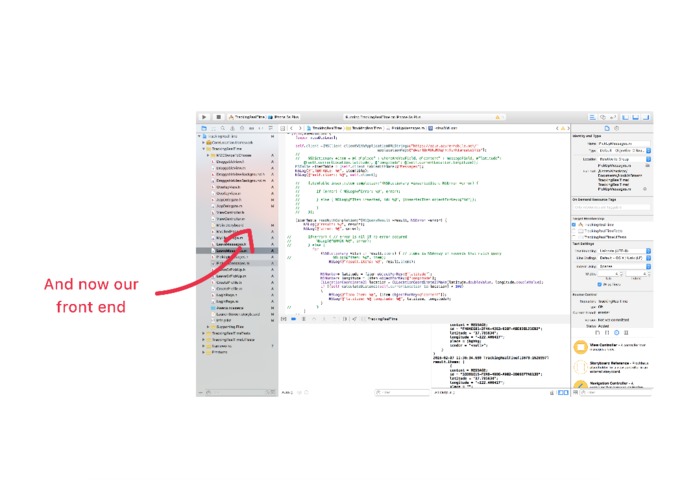Click the warning icon in the activity bar

[x=497, y=117]
